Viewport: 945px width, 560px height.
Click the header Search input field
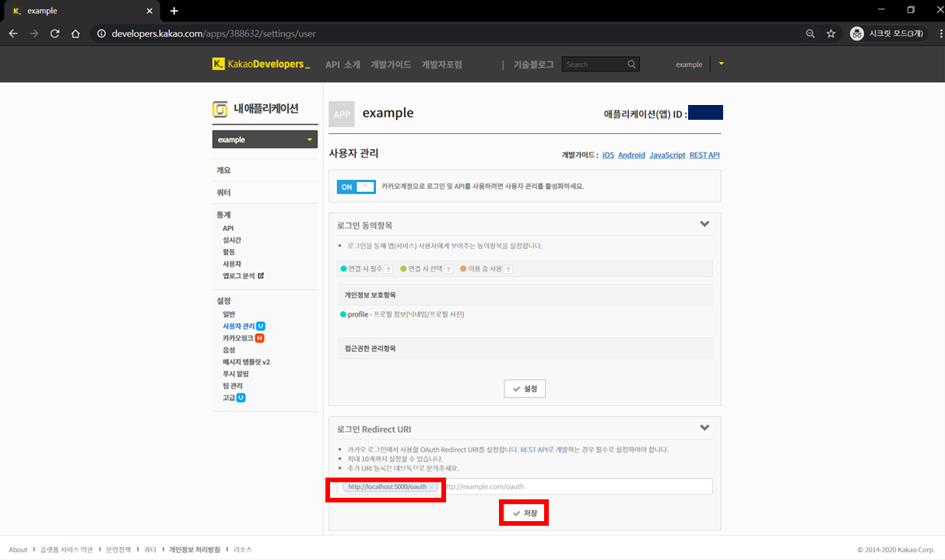click(x=594, y=65)
